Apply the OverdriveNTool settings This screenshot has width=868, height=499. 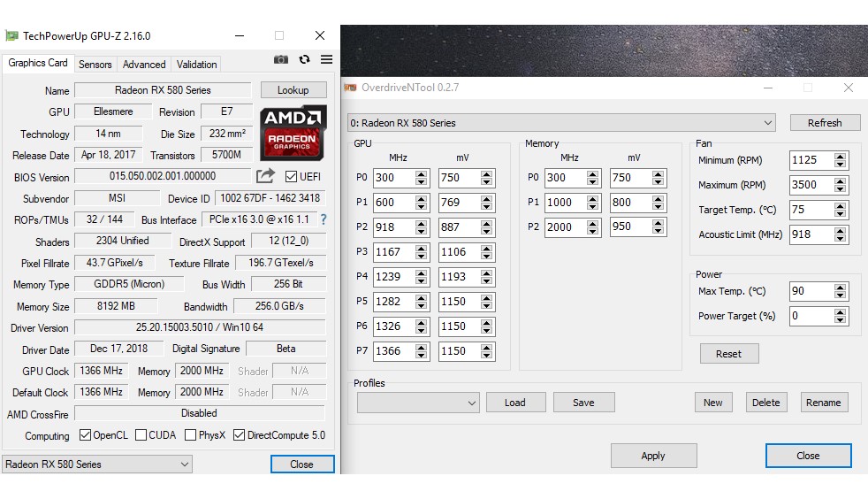coord(654,456)
